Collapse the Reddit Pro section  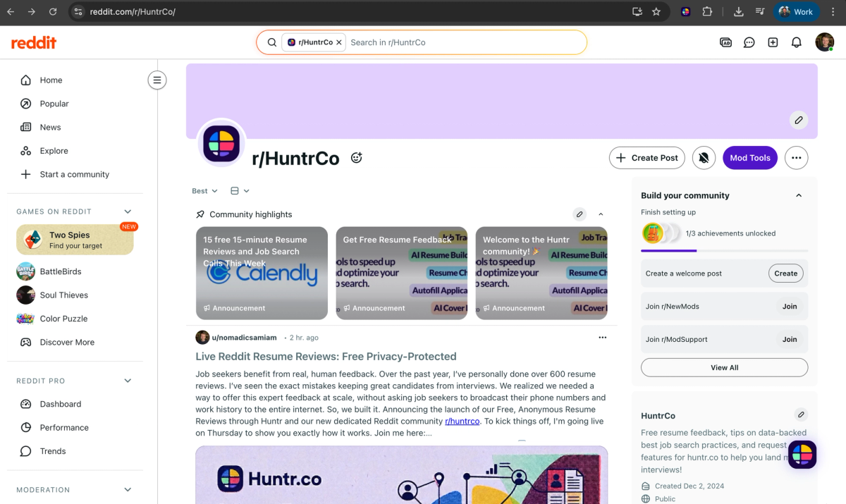128,381
